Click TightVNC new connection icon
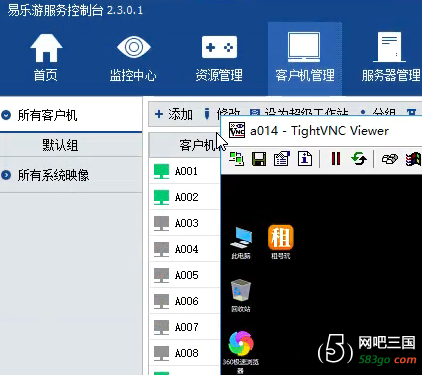 (237, 159)
